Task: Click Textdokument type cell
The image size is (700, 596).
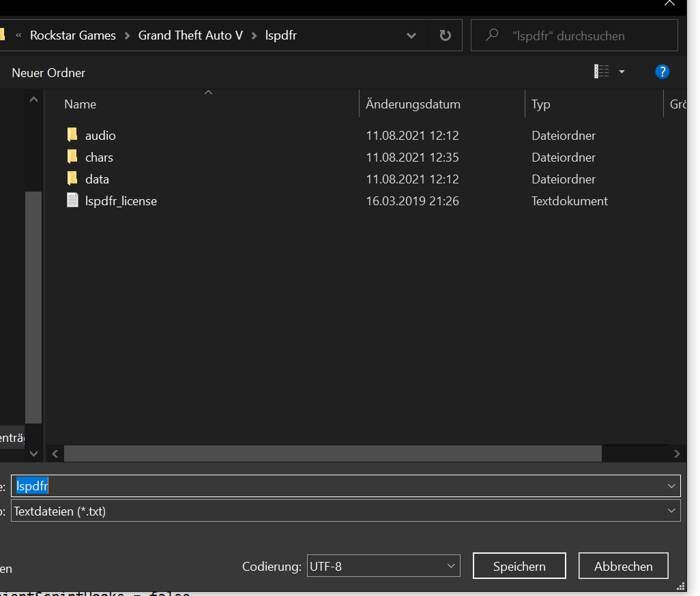Action: click(570, 201)
